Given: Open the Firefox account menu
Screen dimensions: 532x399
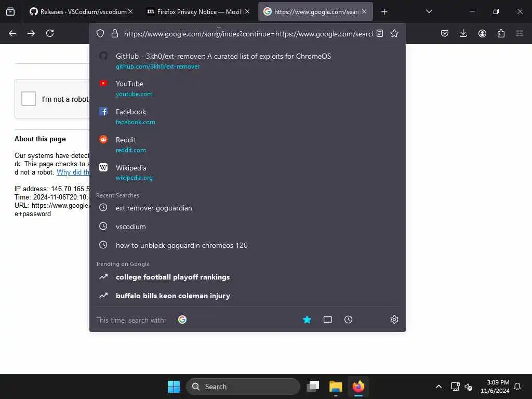Looking at the screenshot, I should coord(482,33).
